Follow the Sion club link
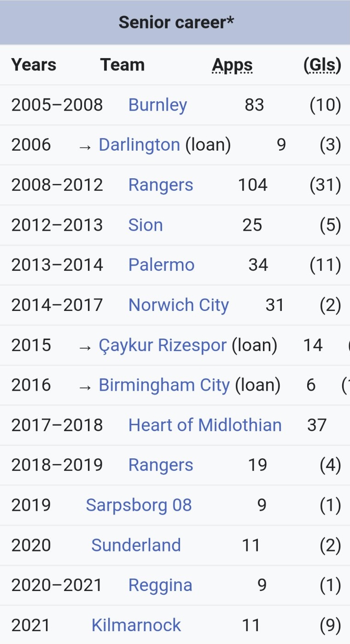This screenshot has height=644, width=350. 146,225
